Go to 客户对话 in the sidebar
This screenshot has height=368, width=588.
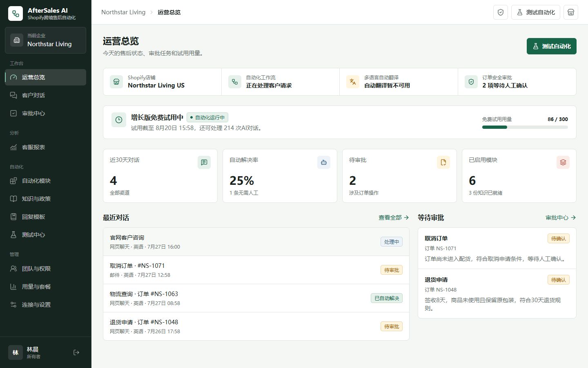45,95
